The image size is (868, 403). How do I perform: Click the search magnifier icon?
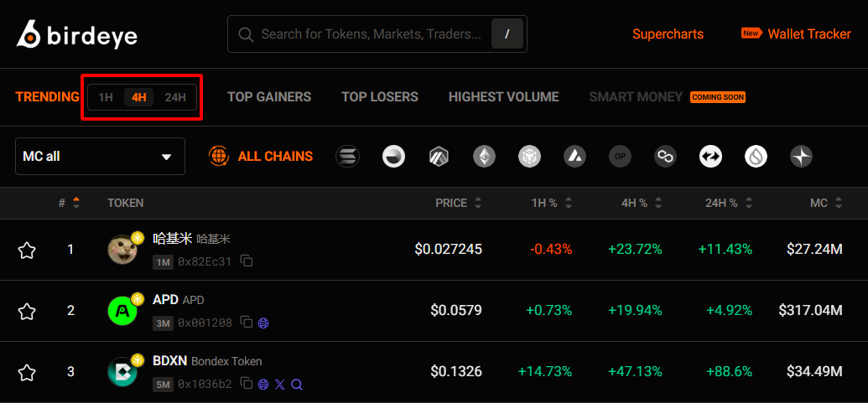[245, 34]
